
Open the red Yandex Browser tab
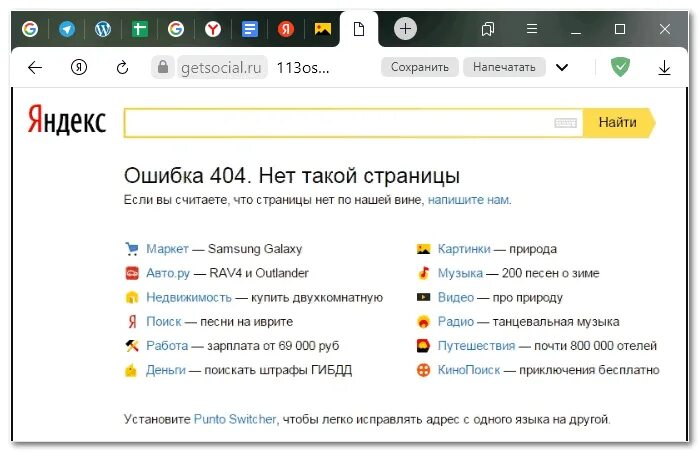pos(213,29)
